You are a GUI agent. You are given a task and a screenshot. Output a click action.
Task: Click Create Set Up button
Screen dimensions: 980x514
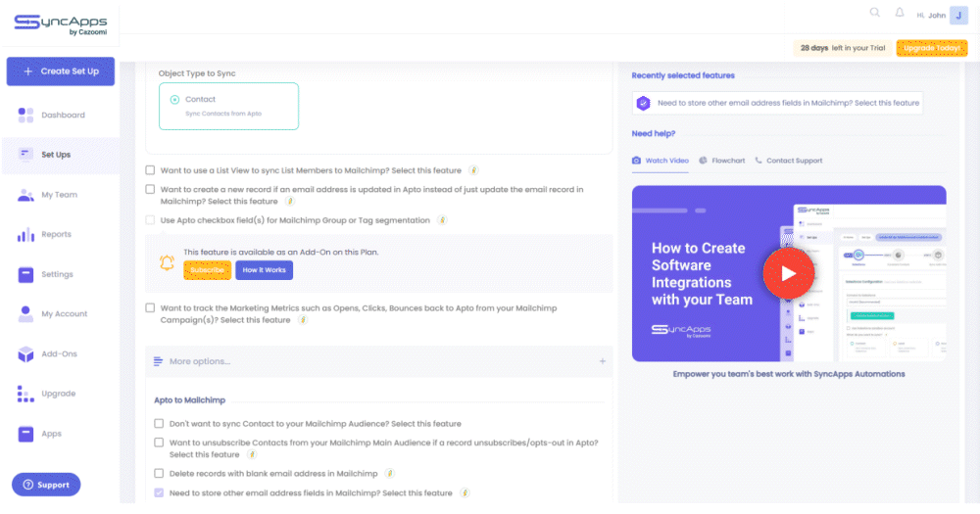tap(61, 71)
